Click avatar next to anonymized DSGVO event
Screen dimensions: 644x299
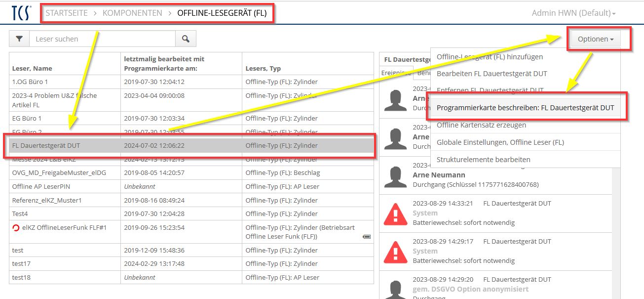[x=395, y=289]
